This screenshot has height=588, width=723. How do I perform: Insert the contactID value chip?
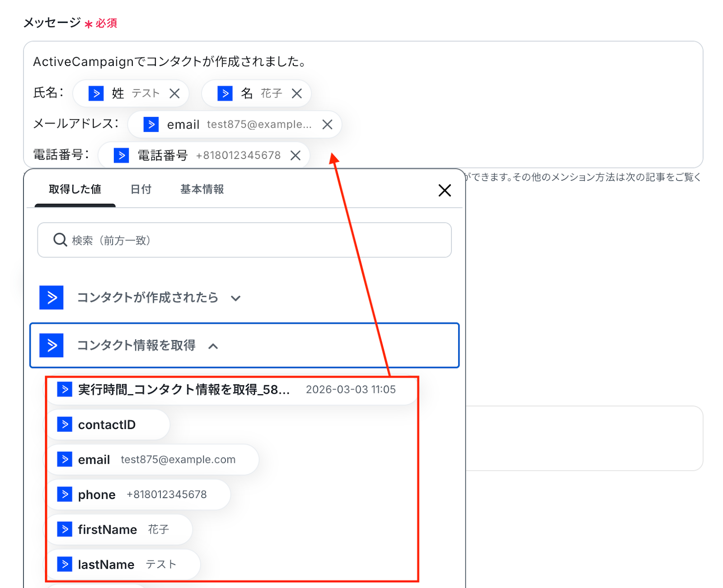point(107,425)
